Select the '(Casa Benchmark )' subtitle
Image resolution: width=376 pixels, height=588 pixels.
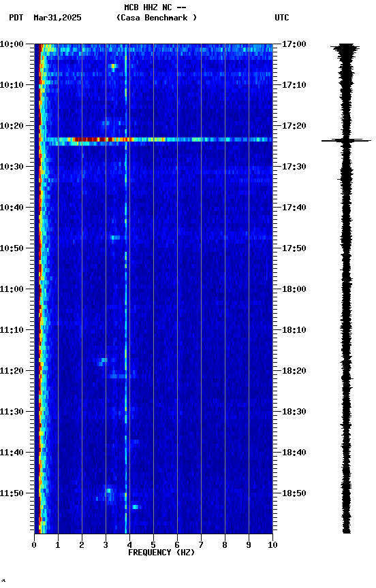156,18
